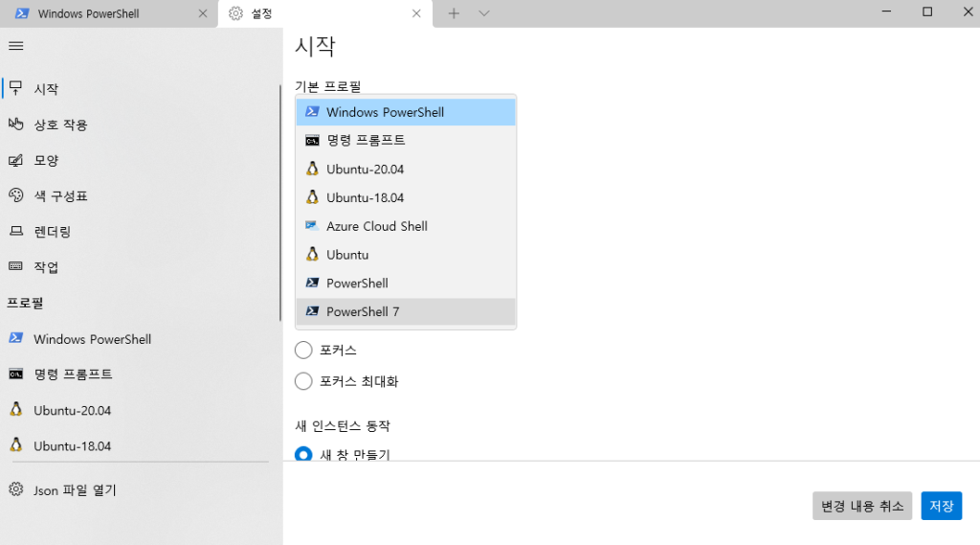
Task: Click the palette icon for 색 구성표
Action: click(16, 195)
